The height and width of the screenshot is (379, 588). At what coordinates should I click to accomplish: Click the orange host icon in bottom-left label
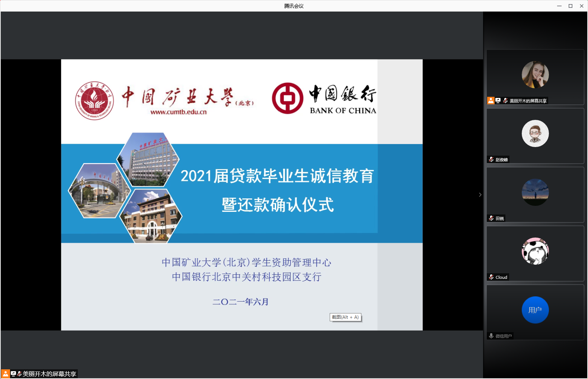(x=6, y=374)
